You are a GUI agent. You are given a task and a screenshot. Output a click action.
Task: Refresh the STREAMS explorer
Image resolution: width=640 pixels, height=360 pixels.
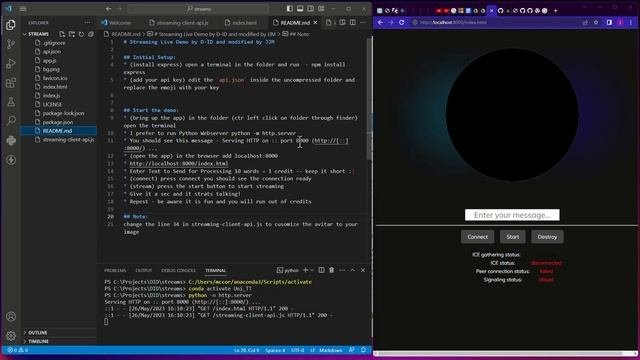click(81, 34)
